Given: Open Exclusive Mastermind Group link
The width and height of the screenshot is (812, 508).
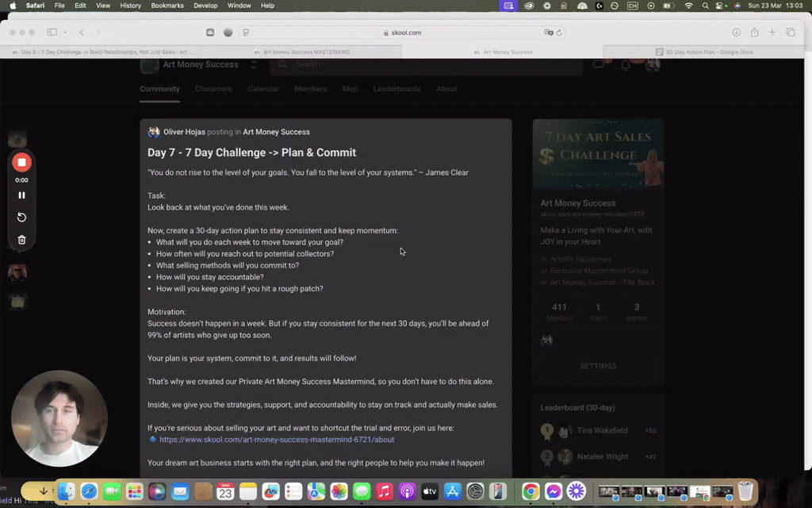Looking at the screenshot, I should pyautogui.click(x=599, y=271).
